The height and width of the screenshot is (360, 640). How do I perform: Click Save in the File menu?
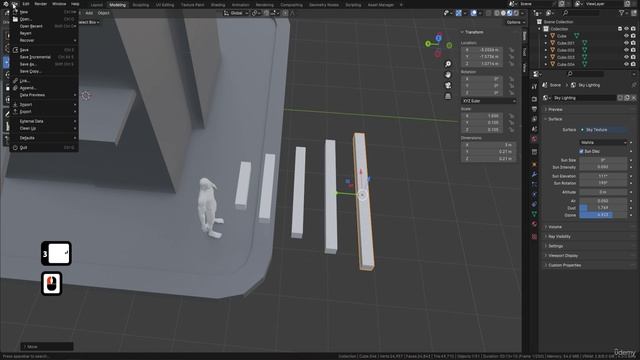43,50
